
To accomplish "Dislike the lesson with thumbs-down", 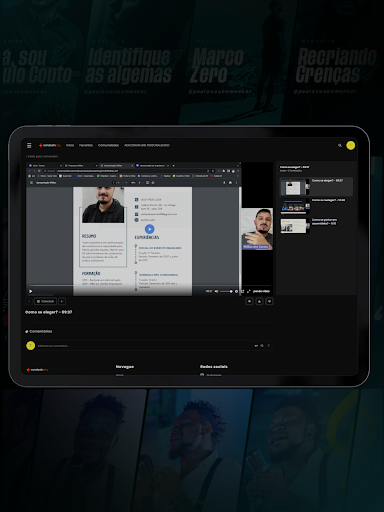I will [x=269, y=301].
